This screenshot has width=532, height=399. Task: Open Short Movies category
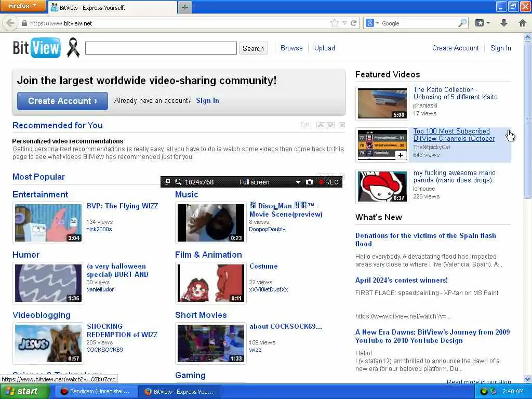point(201,315)
